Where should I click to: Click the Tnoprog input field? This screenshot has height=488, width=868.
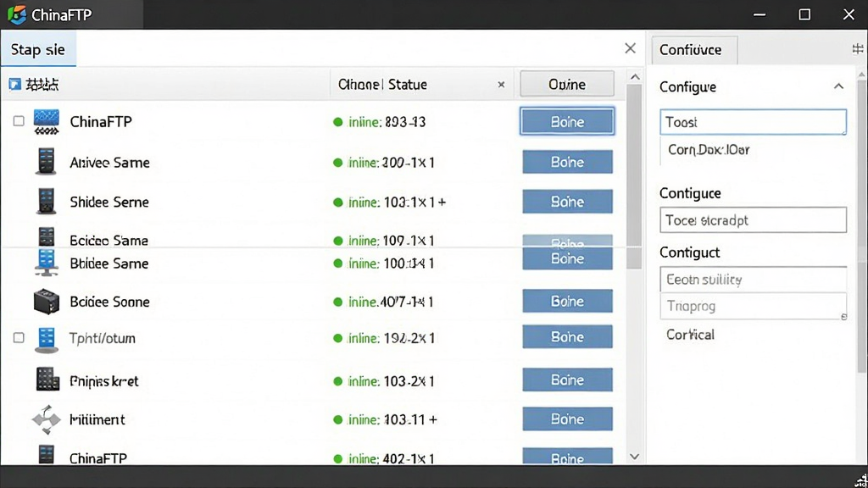[x=753, y=306]
